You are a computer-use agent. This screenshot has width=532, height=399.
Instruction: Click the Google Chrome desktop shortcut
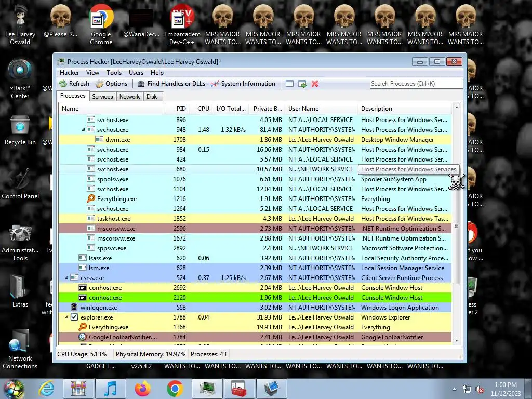(101, 24)
